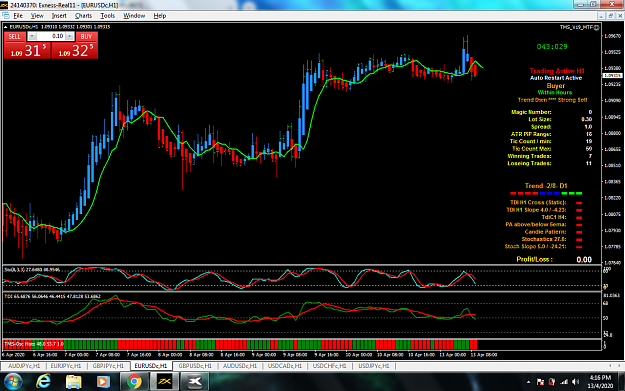Image resolution: width=625 pixels, height=391 pixels.
Task: Click the TMS-Osc histogram indicator label
Action: (x=33, y=344)
